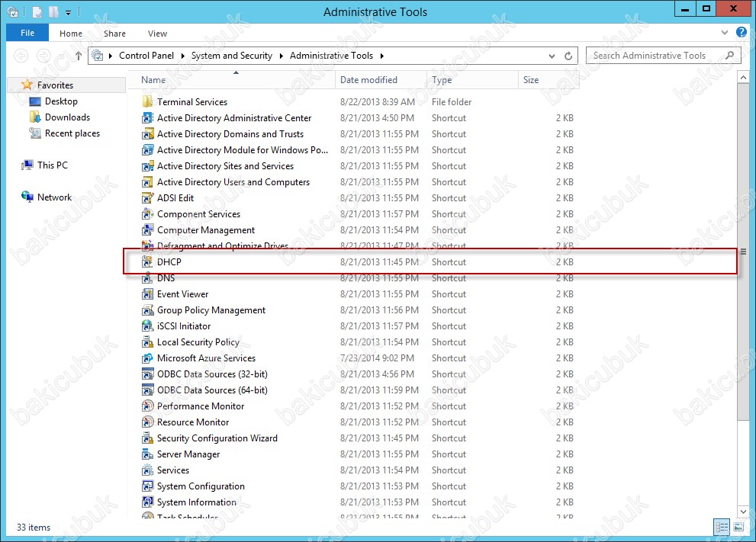
Task: Go up one folder level arrow
Action: [x=78, y=56]
